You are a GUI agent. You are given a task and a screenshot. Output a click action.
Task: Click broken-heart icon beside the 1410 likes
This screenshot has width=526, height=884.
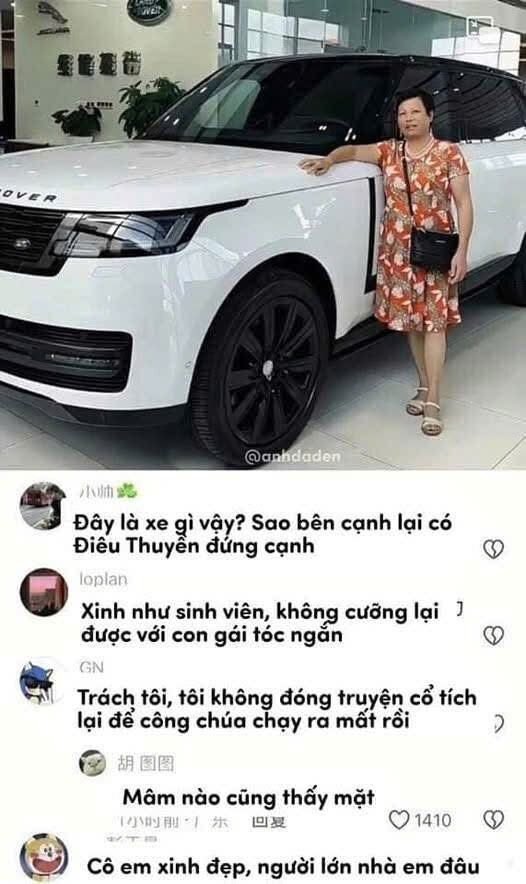(493, 820)
